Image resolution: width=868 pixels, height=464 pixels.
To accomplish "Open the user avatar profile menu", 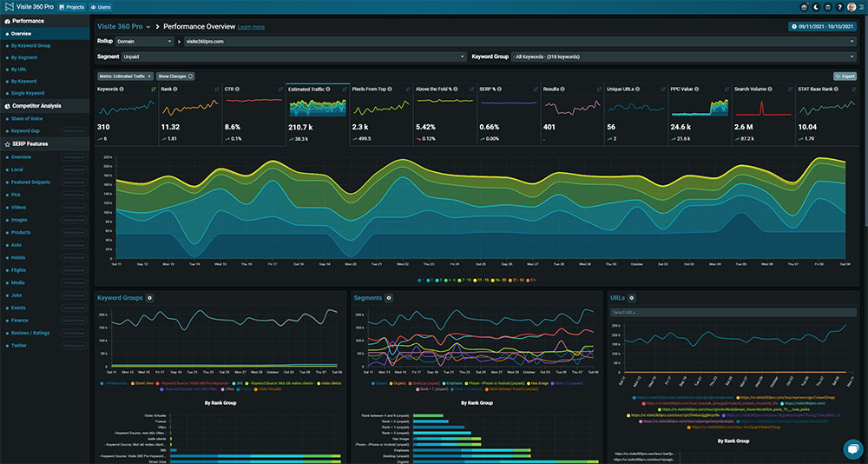I will [852, 7].
